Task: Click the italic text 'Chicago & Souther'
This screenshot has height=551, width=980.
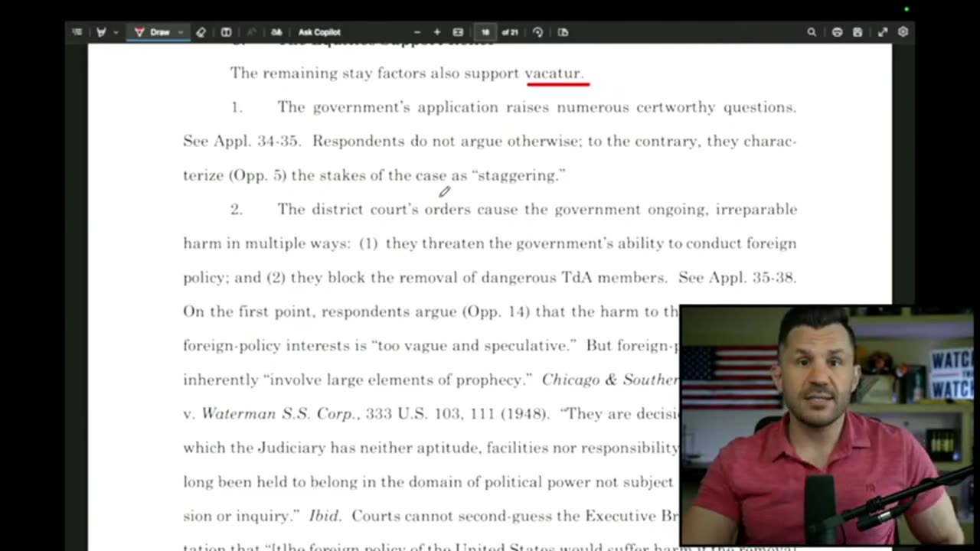Action: click(610, 380)
